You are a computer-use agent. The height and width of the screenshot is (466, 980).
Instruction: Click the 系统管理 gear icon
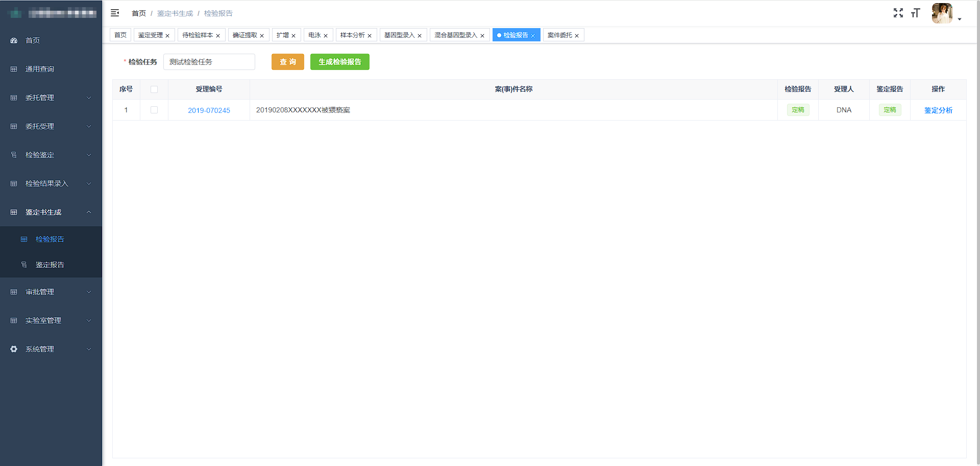[14, 349]
